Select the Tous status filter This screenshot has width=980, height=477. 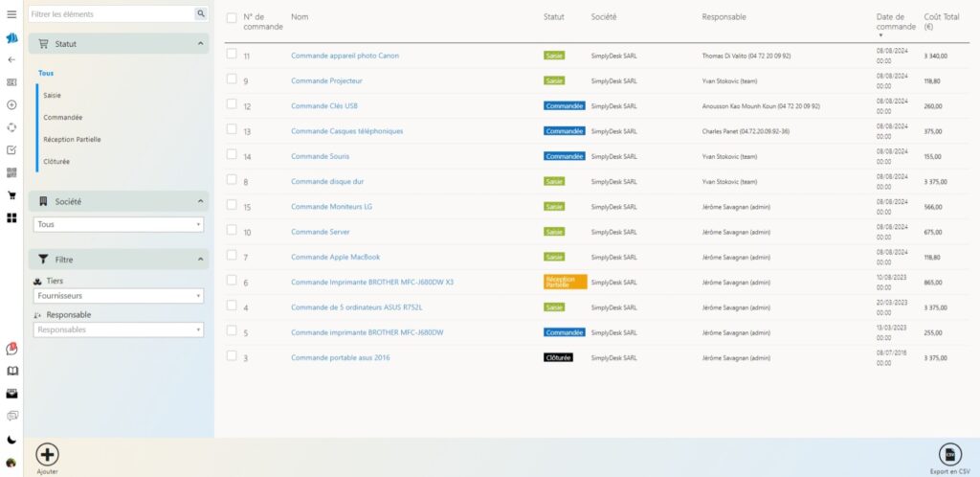click(46, 73)
